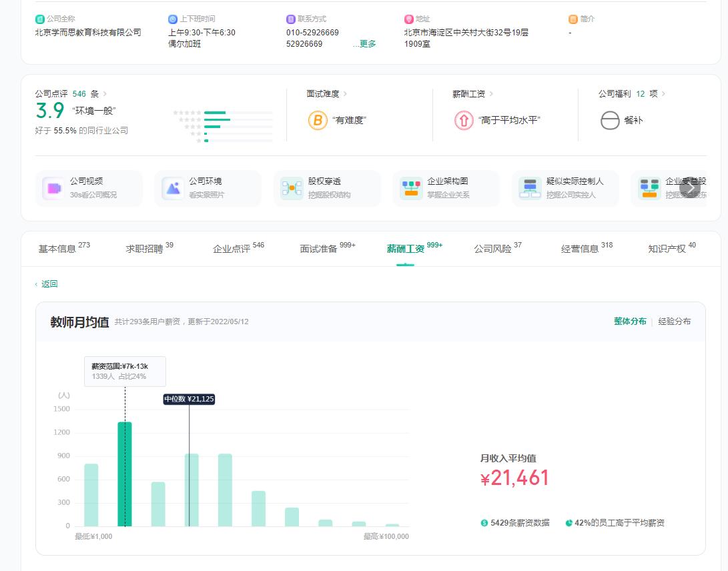Click the 返回 back link

point(49,283)
